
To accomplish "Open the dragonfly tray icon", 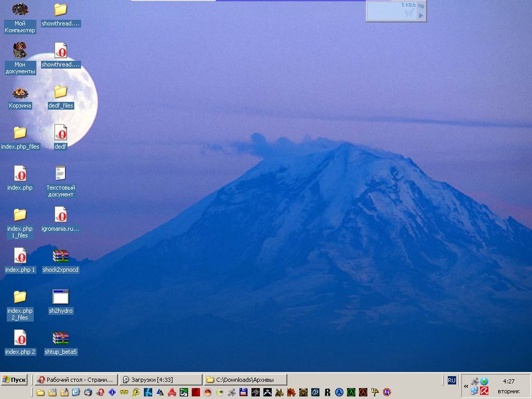I will click(x=475, y=381).
